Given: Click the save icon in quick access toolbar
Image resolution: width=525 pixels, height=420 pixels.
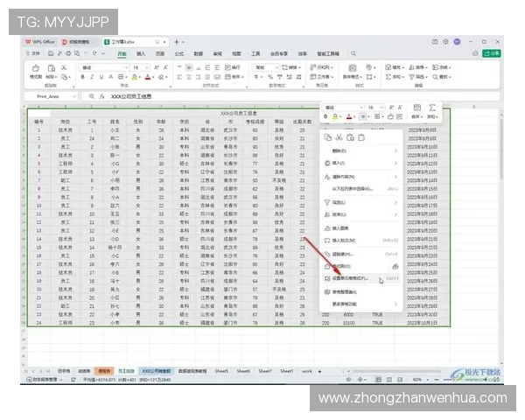Looking at the screenshot, I should pyautogui.click(x=51, y=53).
